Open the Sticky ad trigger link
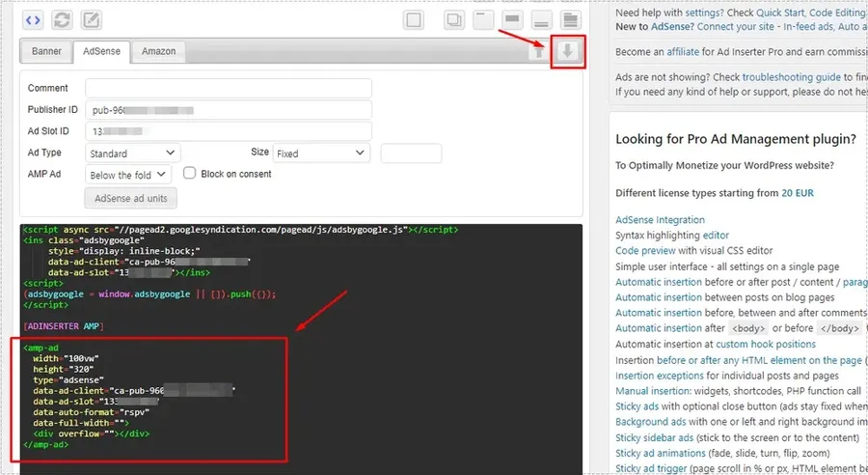 click(x=651, y=469)
